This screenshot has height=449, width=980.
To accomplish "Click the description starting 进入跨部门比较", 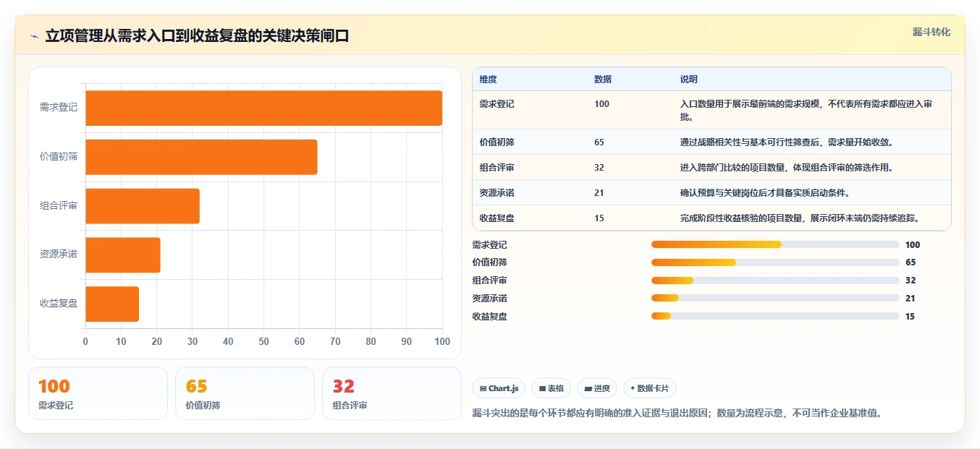I will tap(787, 167).
